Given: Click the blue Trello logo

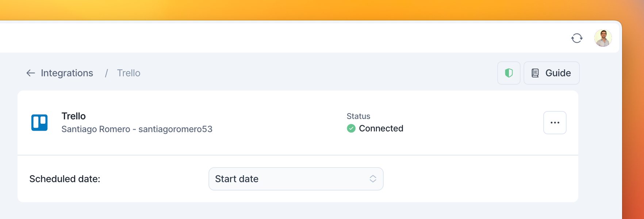Looking at the screenshot, I should pyautogui.click(x=39, y=123).
